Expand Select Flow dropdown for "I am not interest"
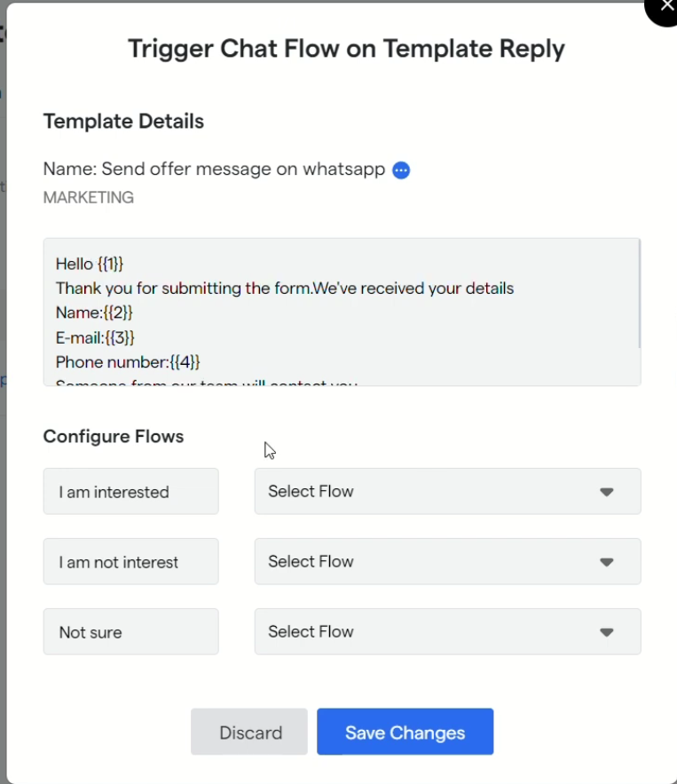This screenshot has height=784, width=677. click(x=447, y=561)
